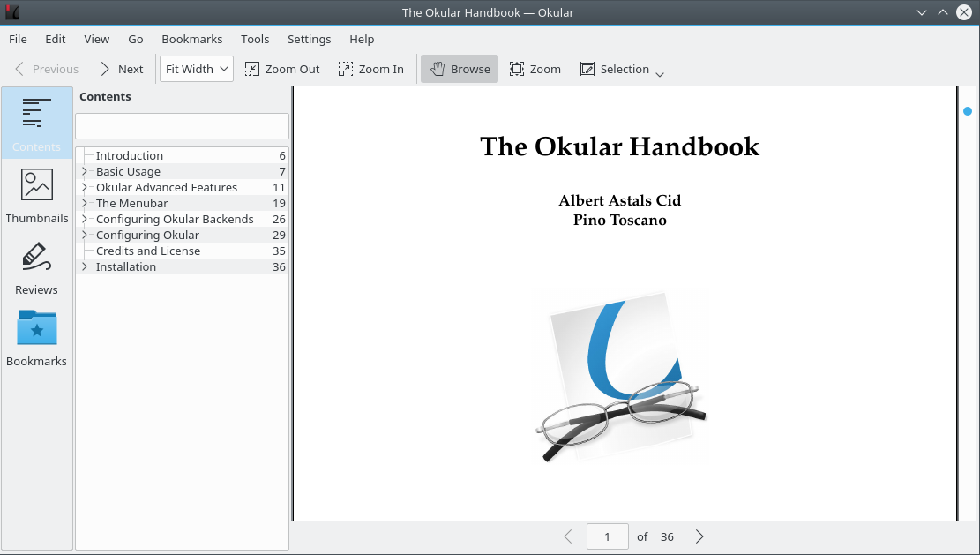
Task: Expand the Installation tree entry
Action: (x=85, y=266)
